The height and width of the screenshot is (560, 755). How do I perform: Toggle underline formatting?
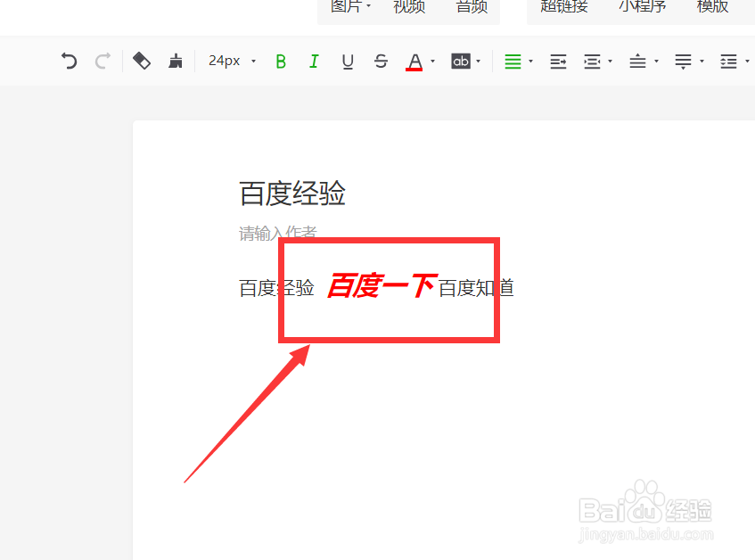tap(348, 62)
